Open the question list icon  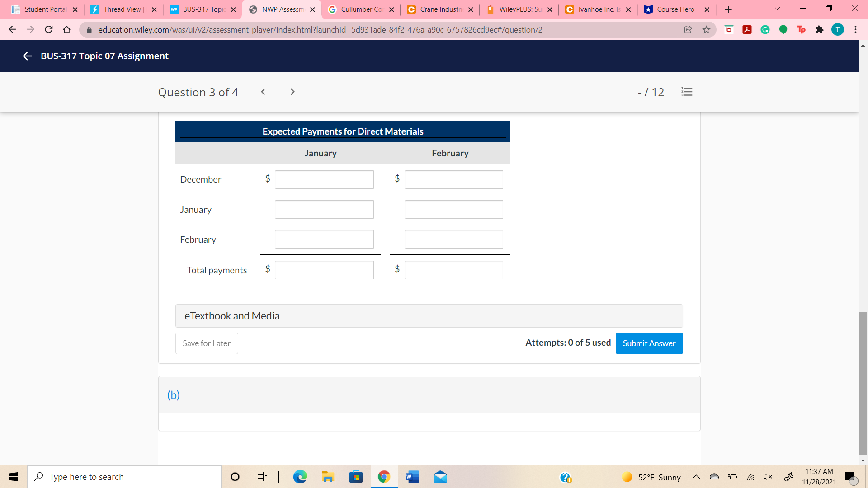tap(686, 92)
